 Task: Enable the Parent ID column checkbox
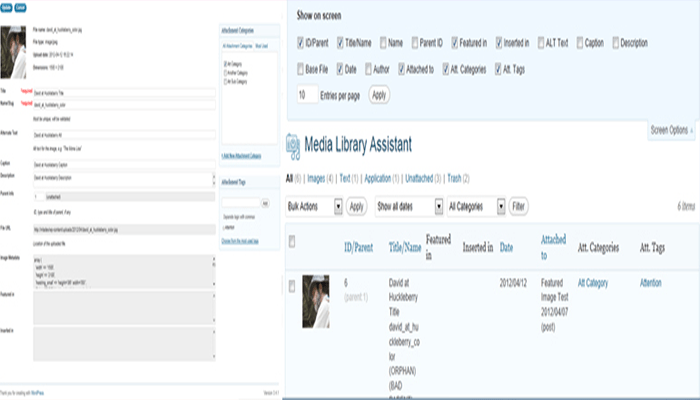click(415, 43)
